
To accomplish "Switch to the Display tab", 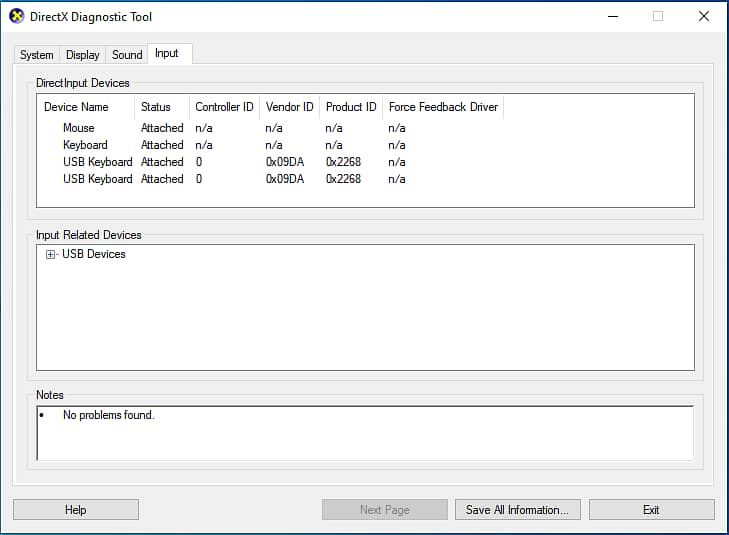I will (x=82, y=55).
